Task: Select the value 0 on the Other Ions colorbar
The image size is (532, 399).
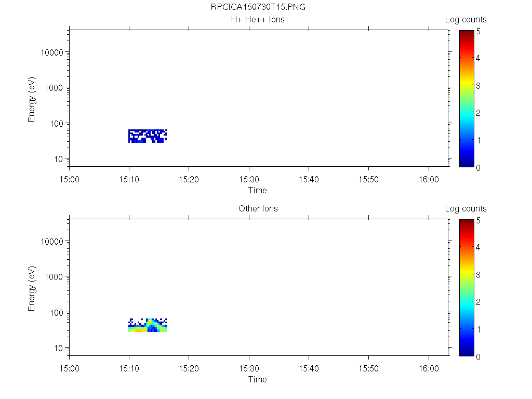Action: point(478,356)
